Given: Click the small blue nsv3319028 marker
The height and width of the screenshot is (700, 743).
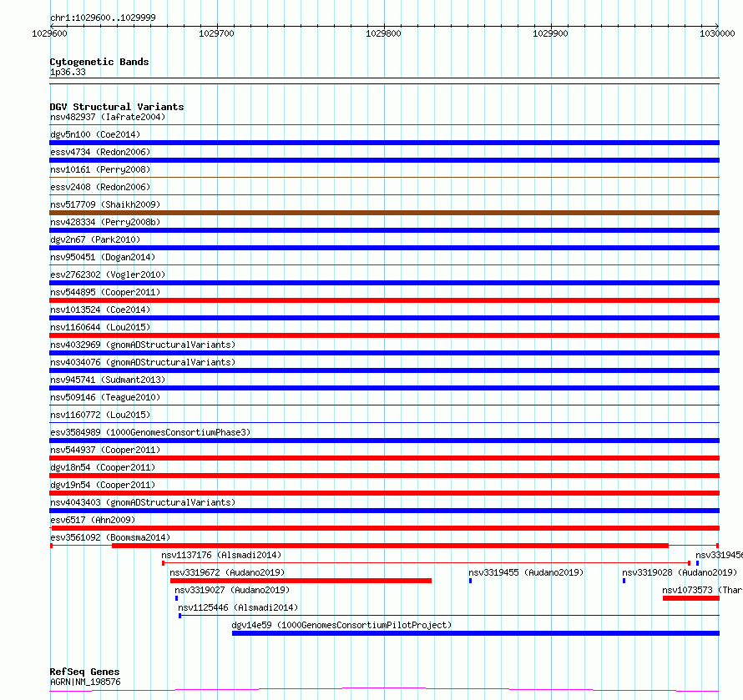Looking at the screenshot, I should tap(624, 581).
